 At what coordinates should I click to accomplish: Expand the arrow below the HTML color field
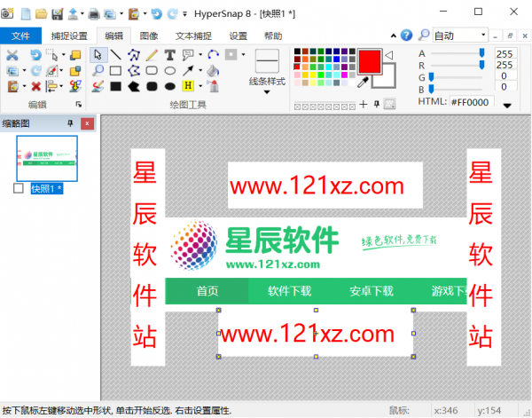point(507,105)
